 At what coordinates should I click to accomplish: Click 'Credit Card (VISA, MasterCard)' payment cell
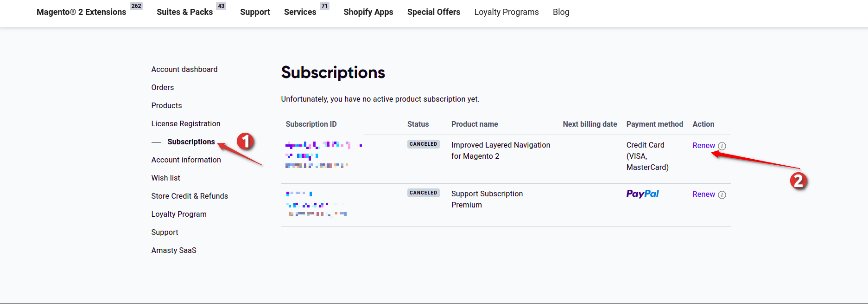pyautogui.click(x=647, y=156)
